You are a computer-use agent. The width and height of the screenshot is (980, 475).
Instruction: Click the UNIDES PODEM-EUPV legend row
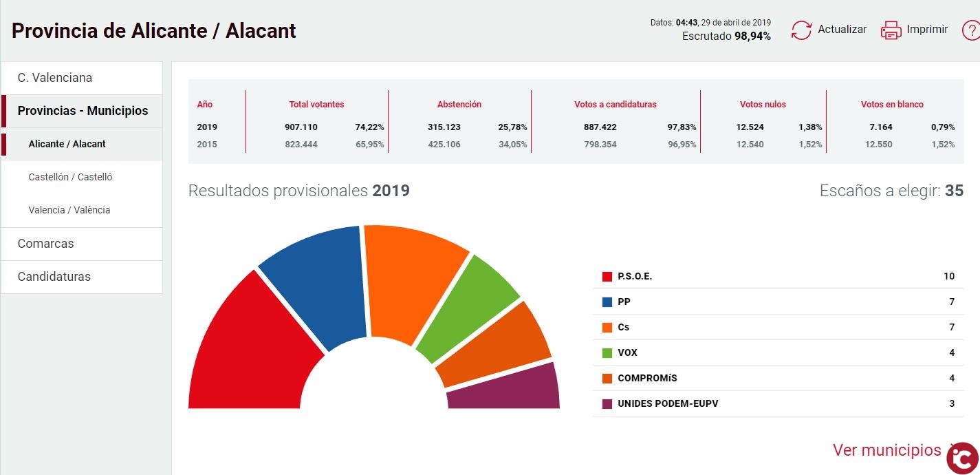[668, 403]
